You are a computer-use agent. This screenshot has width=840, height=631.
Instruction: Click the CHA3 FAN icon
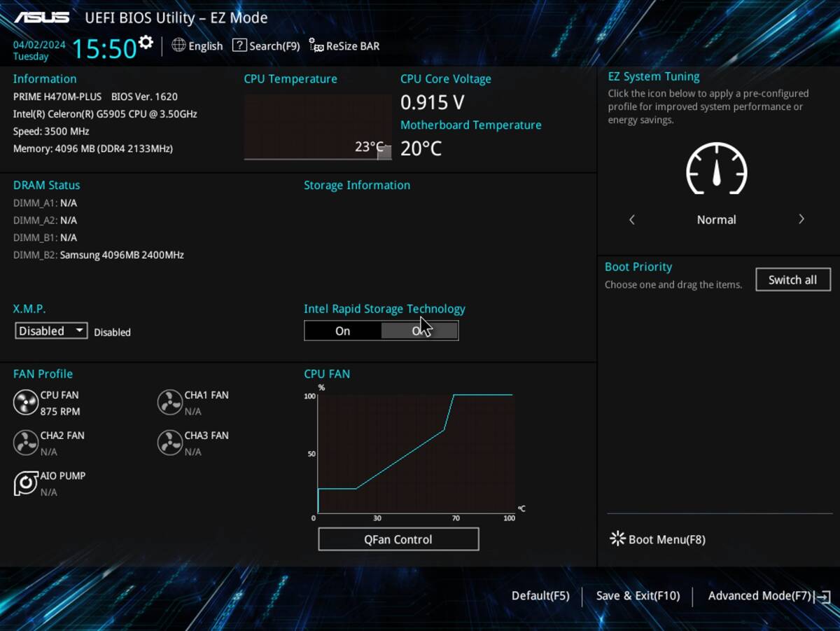click(169, 443)
